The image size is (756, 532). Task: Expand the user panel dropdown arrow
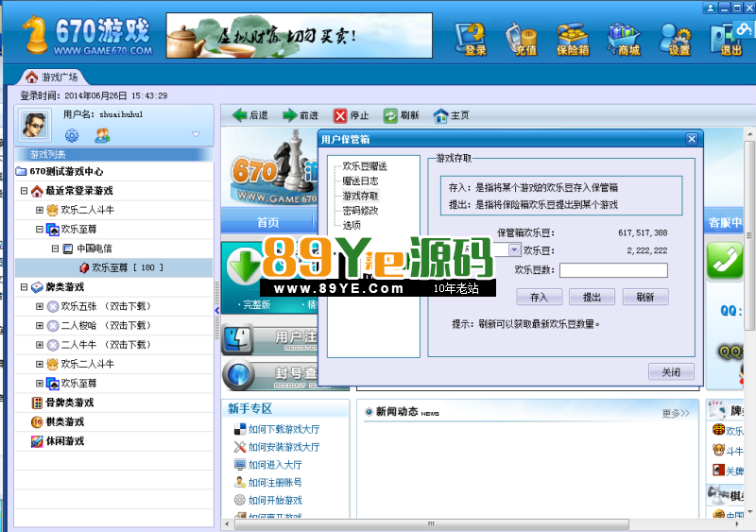(x=196, y=134)
